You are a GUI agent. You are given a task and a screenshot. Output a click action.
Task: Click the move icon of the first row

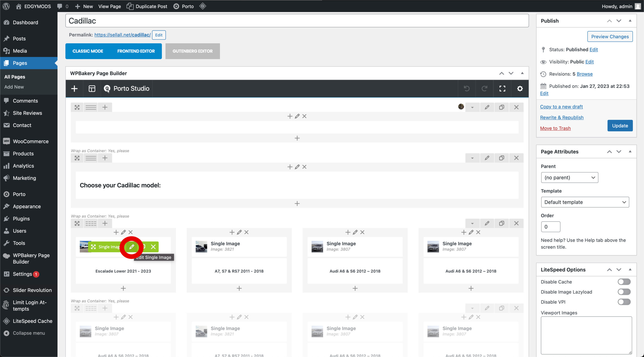[77, 107]
